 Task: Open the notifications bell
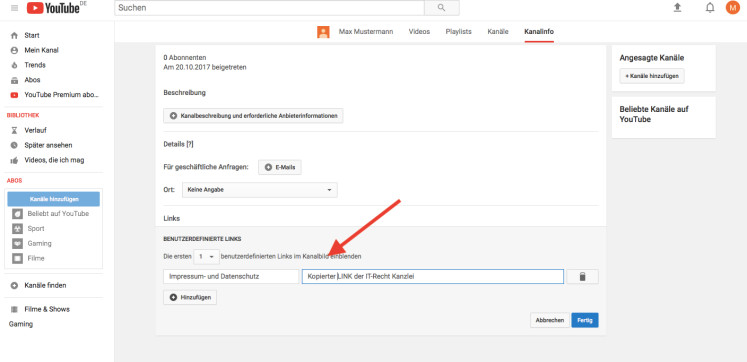point(710,8)
